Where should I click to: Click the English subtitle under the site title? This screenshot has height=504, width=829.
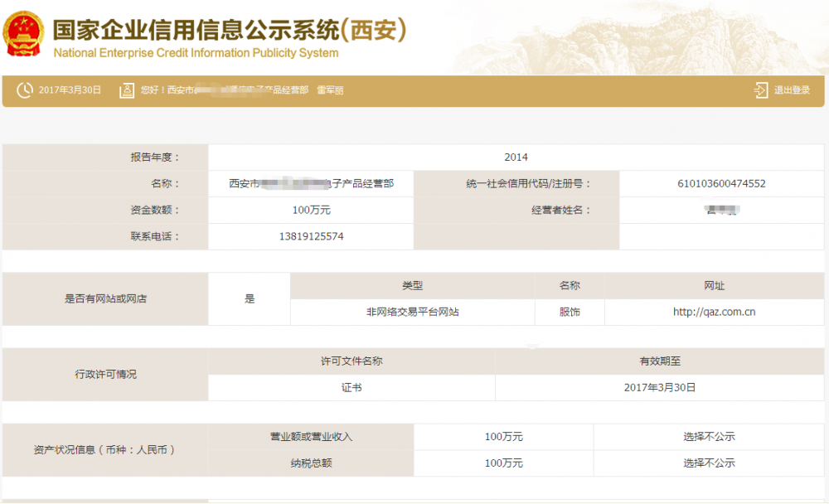(x=196, y=53)
